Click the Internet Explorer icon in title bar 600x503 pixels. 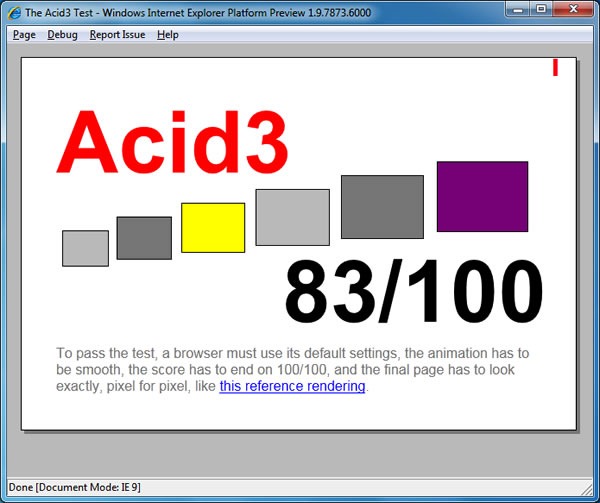(15, 13)
